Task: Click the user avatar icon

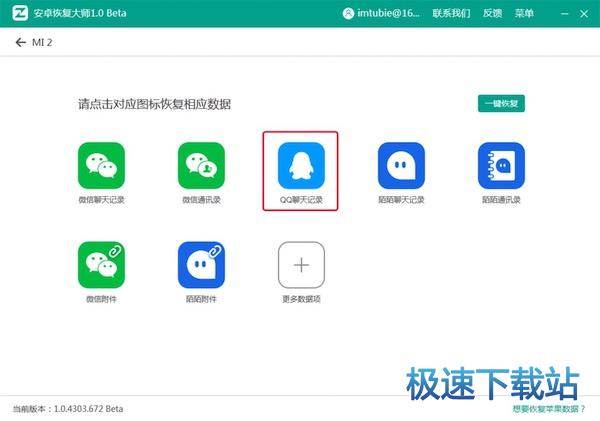Action: pos(348,13)
